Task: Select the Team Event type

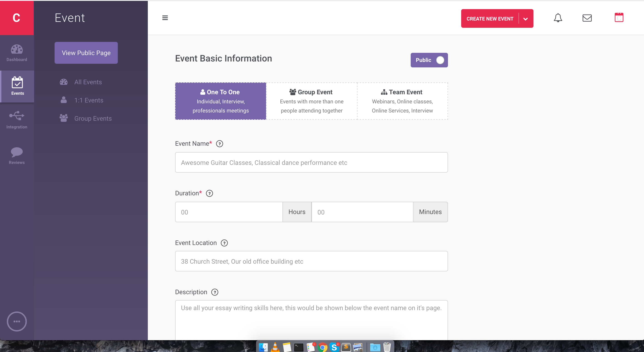Action: (x=402, y=101)
